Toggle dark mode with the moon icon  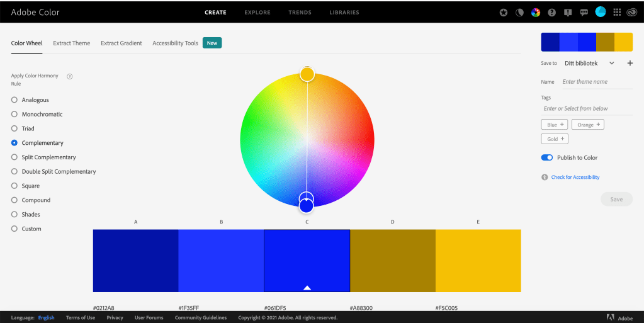tap(519, 12)
